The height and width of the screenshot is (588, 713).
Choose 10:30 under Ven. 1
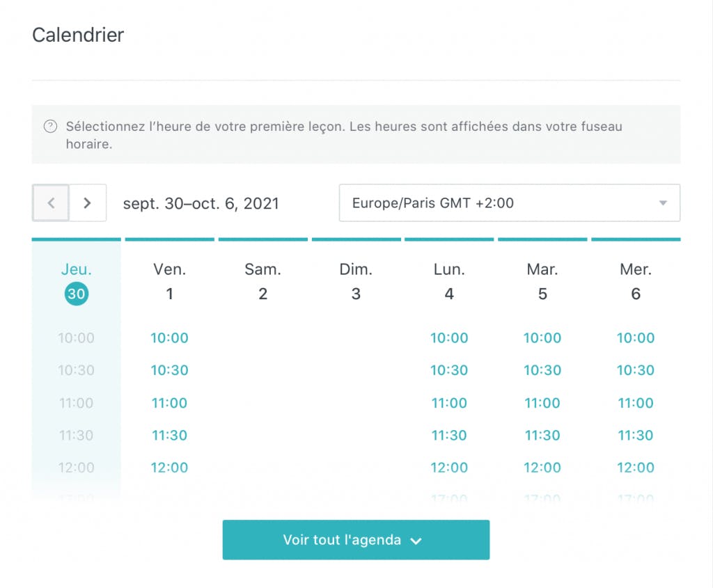pyautogui.click(x=170, y=370)
